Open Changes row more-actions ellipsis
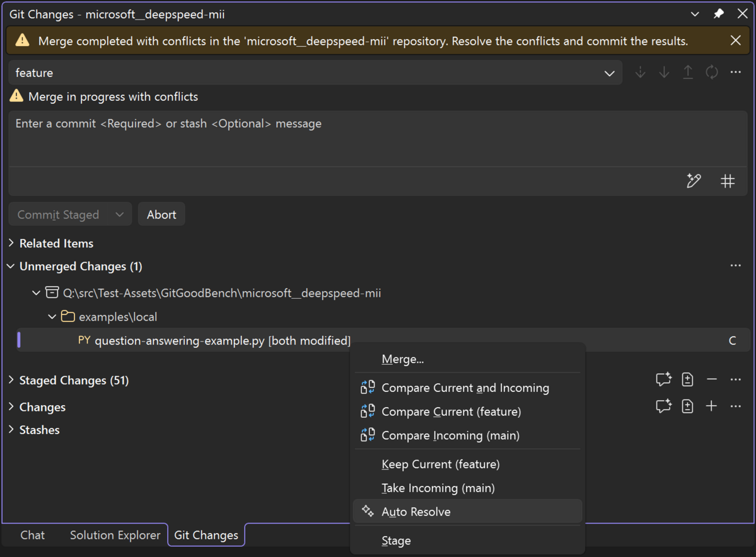Viewport: 756px width, 557px height. pyautogui.click(x=735, y=406)
